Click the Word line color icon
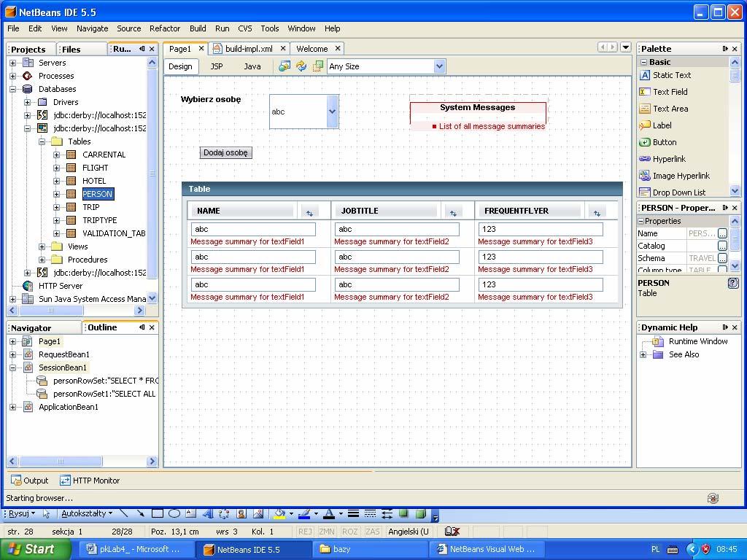 304,513
